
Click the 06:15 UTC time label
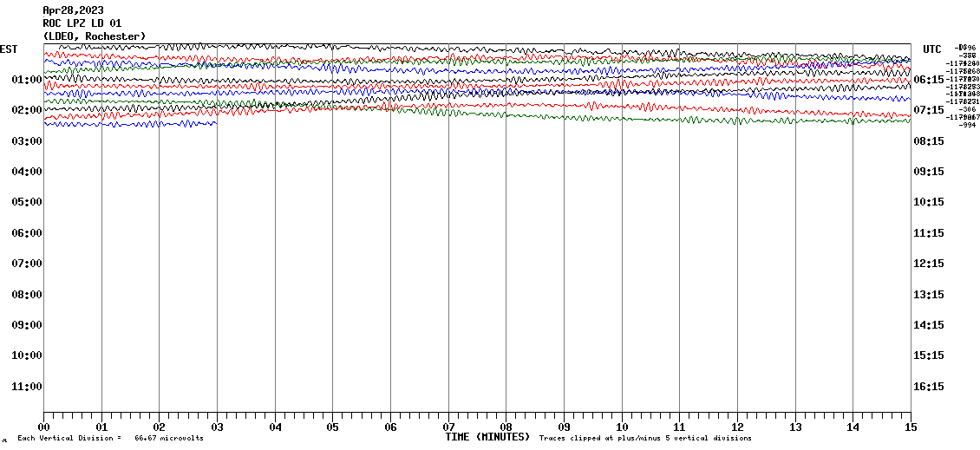pyautogui.click(x=929, y=80)
